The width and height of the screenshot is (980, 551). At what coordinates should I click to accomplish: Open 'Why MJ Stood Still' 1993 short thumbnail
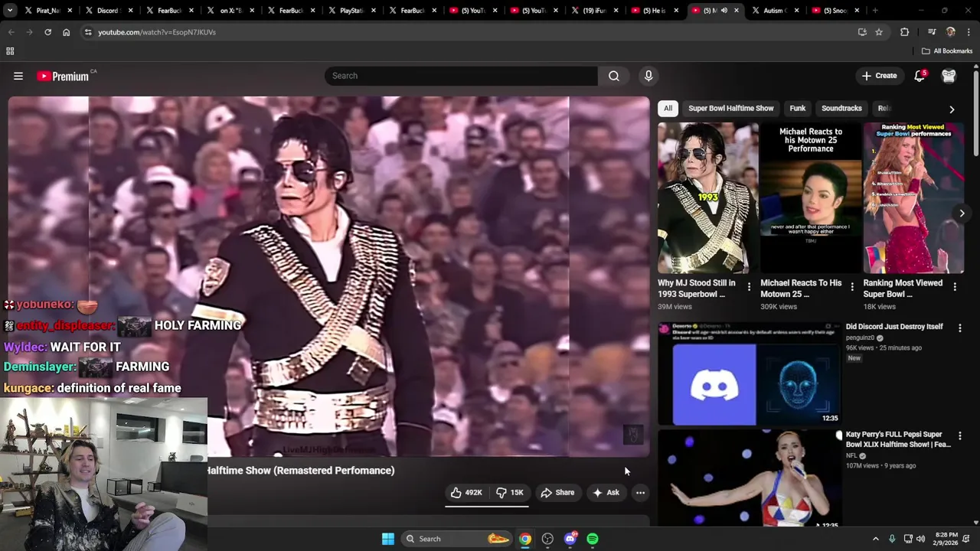[x=708, y=198]
